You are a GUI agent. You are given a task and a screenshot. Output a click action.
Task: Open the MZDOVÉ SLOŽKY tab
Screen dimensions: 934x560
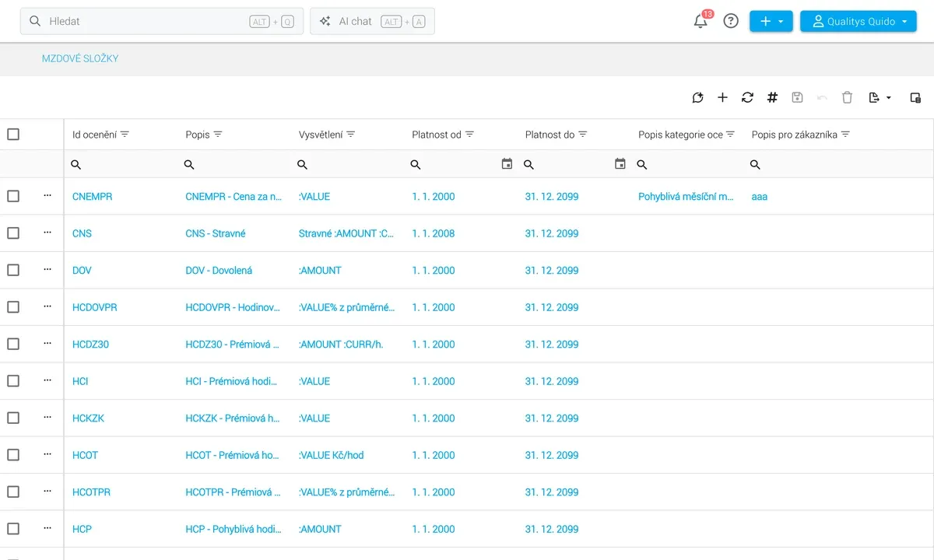[80, 58]
